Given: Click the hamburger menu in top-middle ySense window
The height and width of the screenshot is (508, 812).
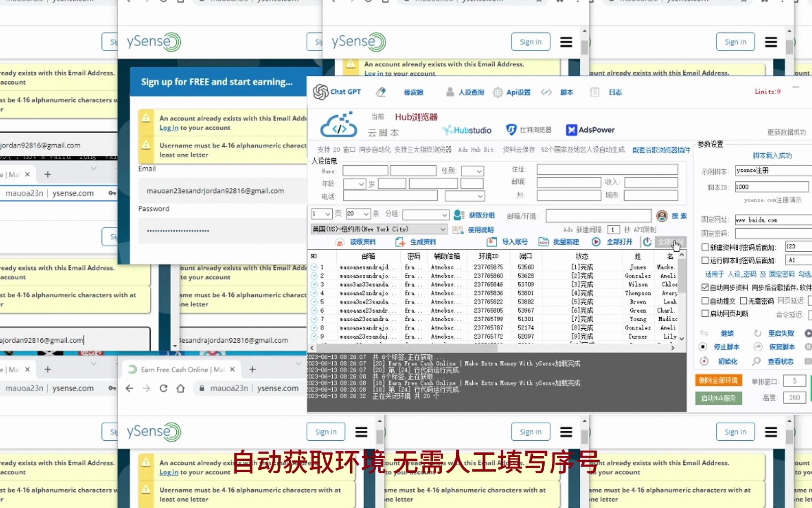Looking at the screenshot, I should coord(566,42).
